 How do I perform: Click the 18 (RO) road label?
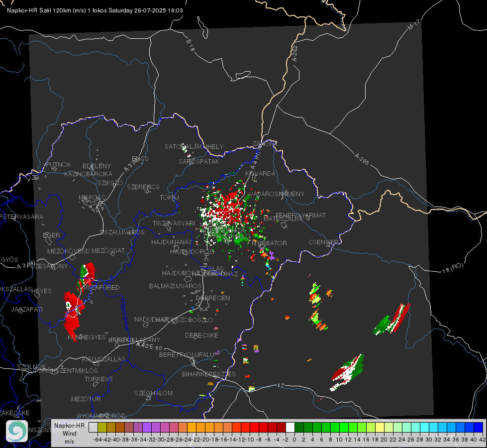point(453,268)
